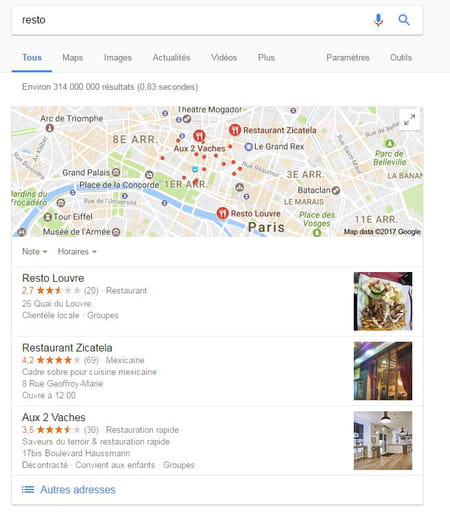Click the blue magnifying glass search icon

(x=404, y=20)
